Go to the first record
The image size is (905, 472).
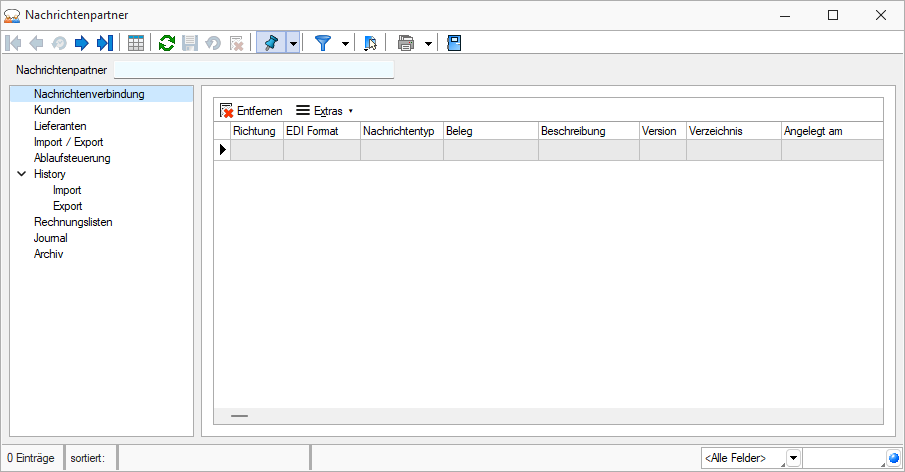[x=13, y=43]
